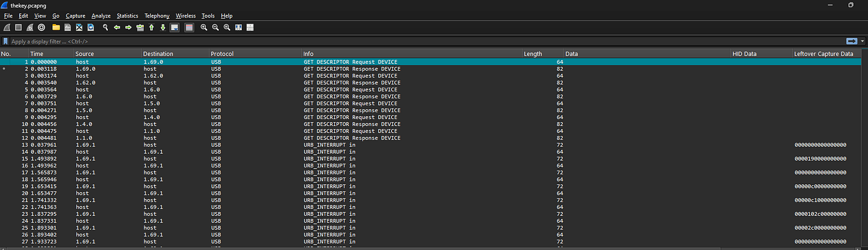
Task: Open the Edit menu
Action: point(24,16)
